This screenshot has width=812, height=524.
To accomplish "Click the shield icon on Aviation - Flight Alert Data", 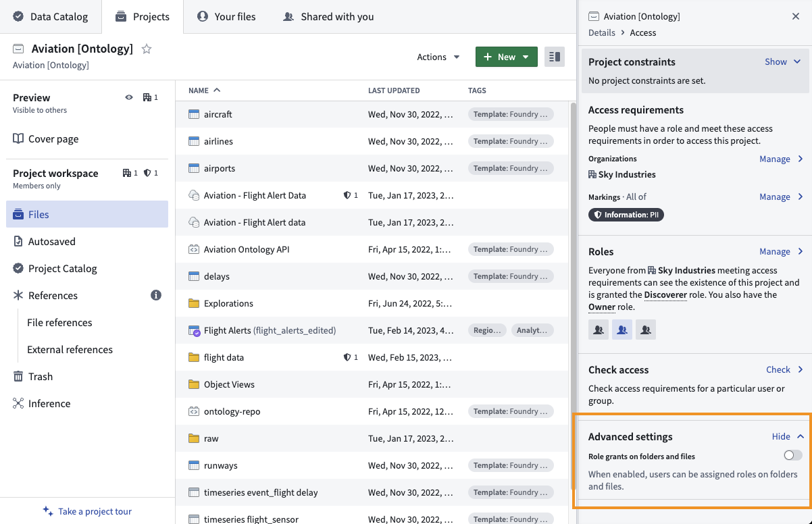I will [x=347, y=195].
